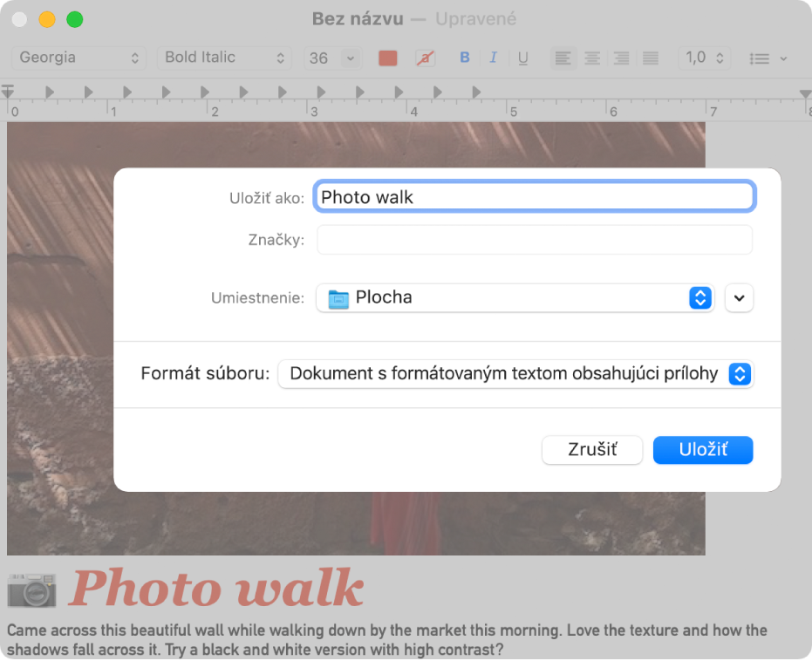The image size is (812, 661).
Task: Cancel the dialog with Zrušiť
Action: pyautogui.click(x=592, y=449)
